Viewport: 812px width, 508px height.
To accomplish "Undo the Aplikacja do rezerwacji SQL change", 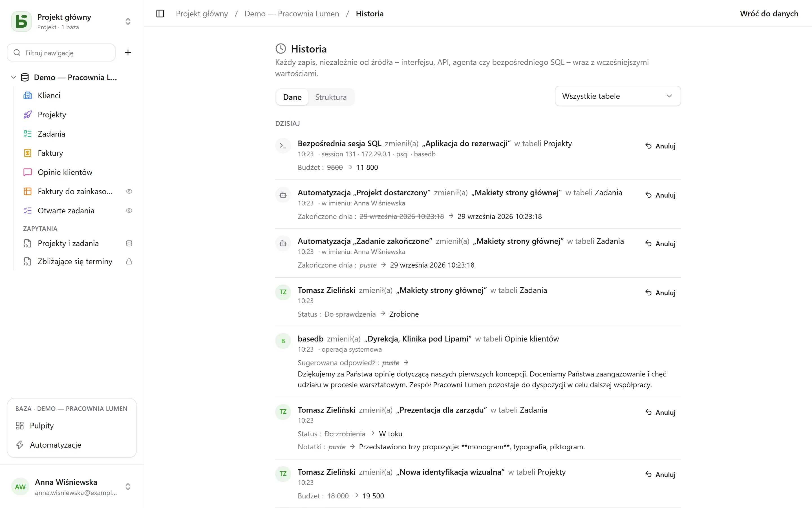I will point(660,146).
